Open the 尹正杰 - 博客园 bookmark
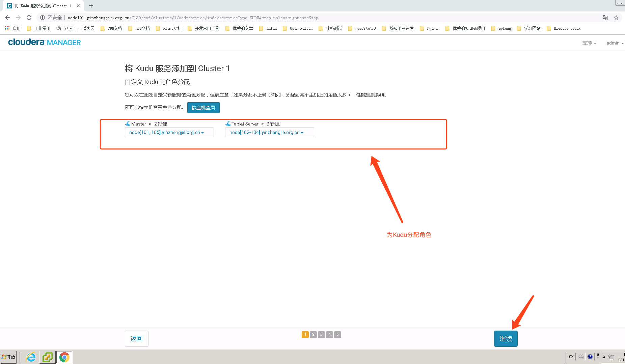Viewport: 625px width, 364px height. pos(75,28)
